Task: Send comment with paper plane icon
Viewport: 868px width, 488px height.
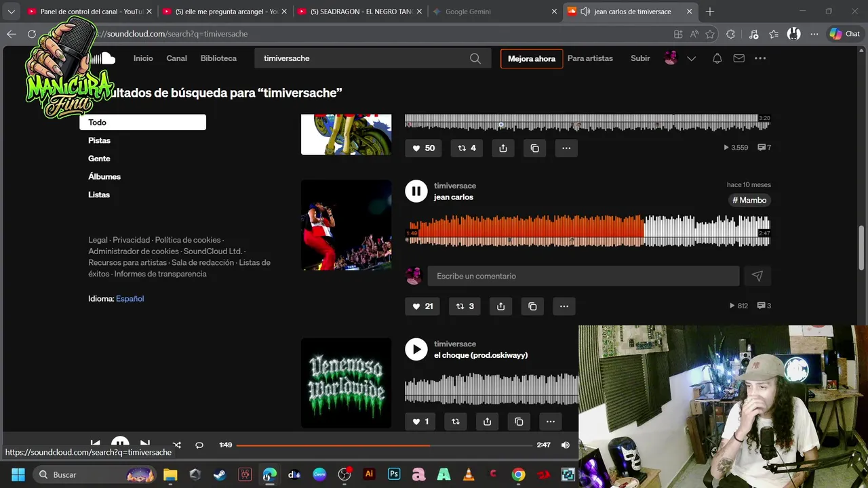Action: 757,276
